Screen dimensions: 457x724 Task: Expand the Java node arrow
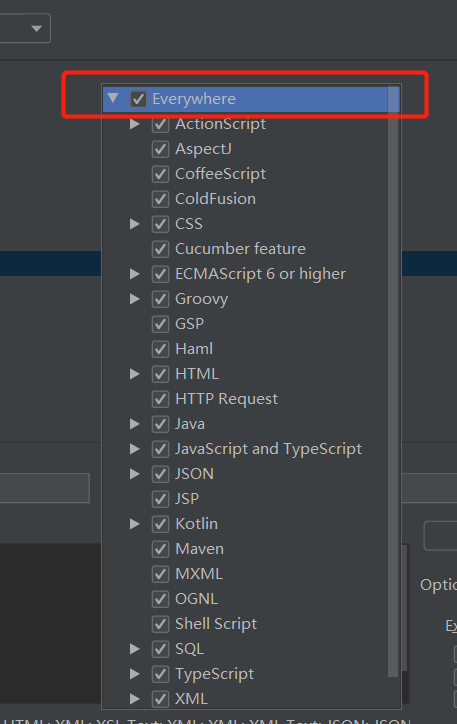[134, 424]
